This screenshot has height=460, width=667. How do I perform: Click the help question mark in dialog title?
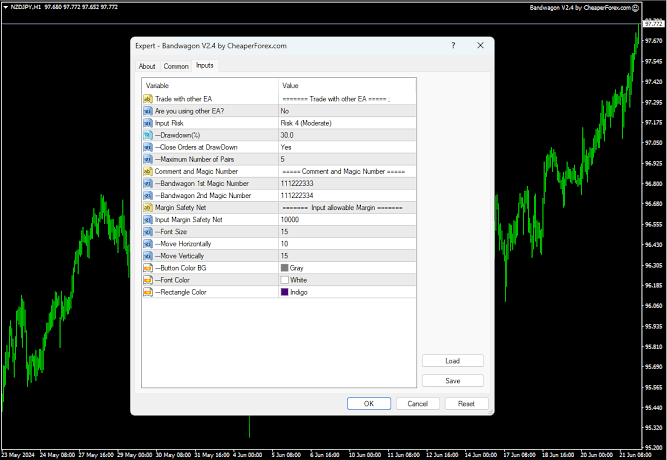tap(453, 45)
